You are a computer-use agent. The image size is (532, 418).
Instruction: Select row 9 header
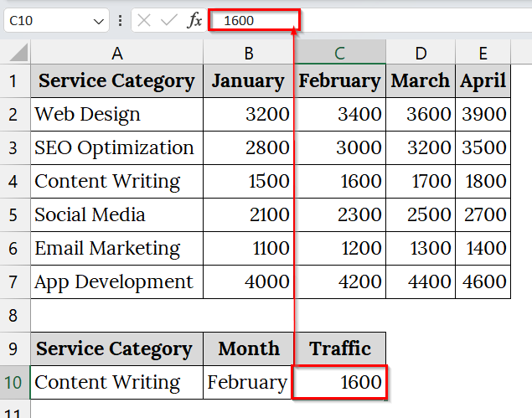coord(15,348)
